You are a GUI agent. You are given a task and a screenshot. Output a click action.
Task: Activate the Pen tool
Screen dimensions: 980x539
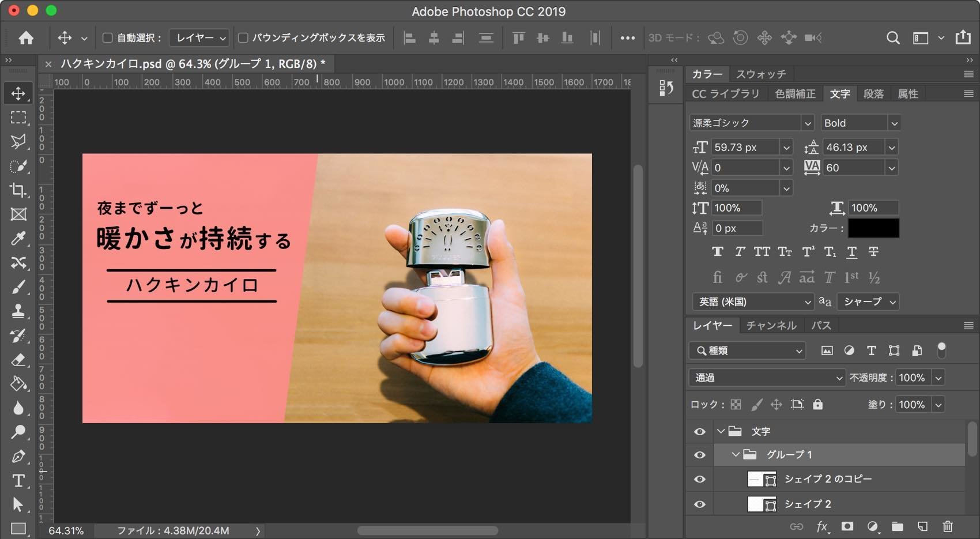tap(18, 457)
